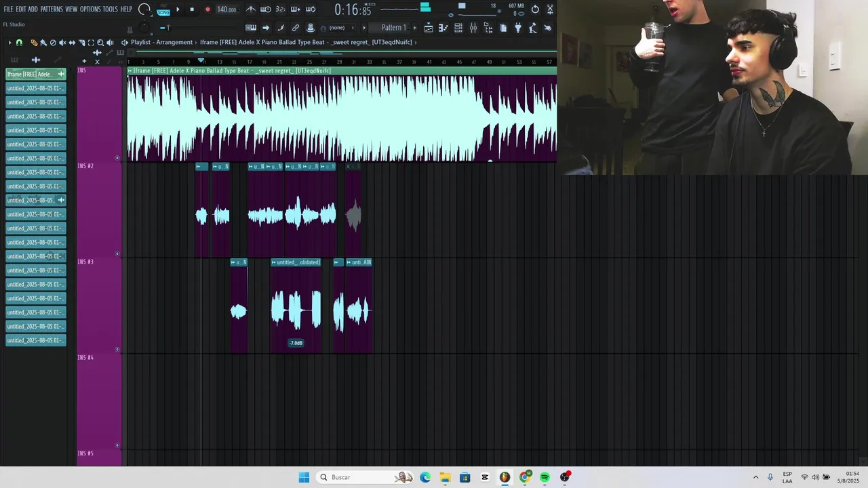Screen dimensions: 868x488
Task: Open the VIEW menu
Action: (x=71, y=9)
